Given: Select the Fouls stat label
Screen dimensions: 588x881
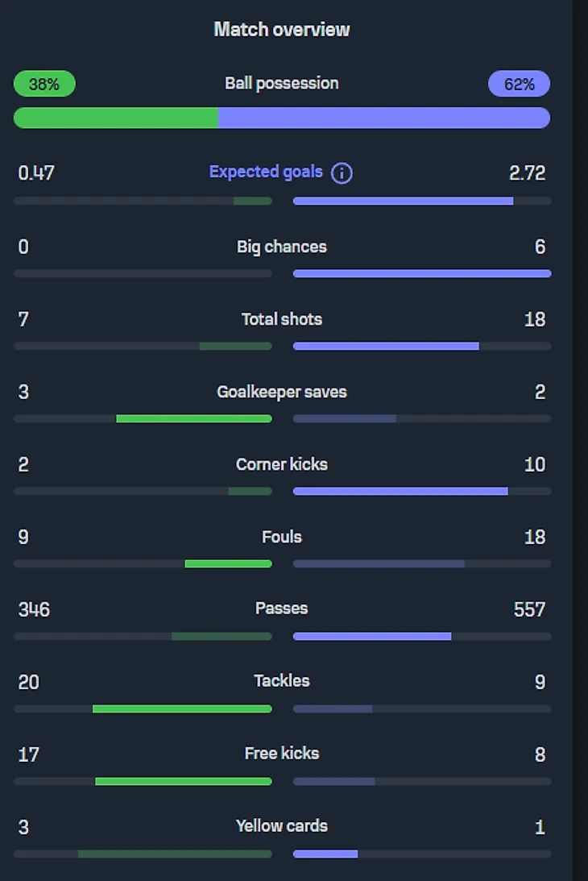Looking at the screenshot, I should (x=282, y=537).
